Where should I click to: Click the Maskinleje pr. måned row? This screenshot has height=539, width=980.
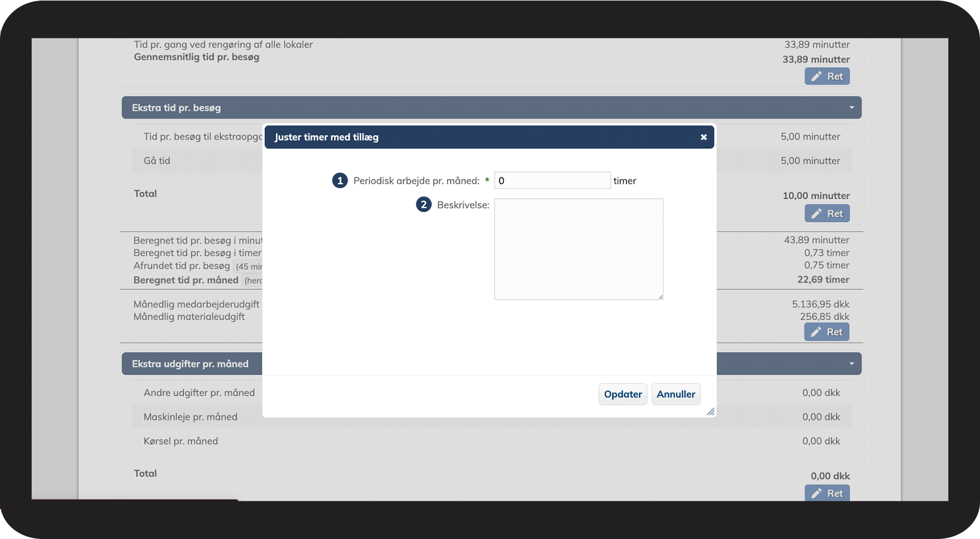492,417
